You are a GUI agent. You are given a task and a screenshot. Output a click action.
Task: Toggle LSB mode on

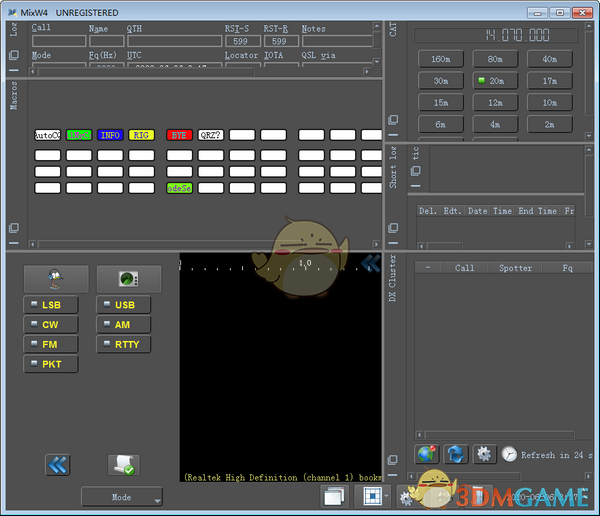[x=50, y=305]
